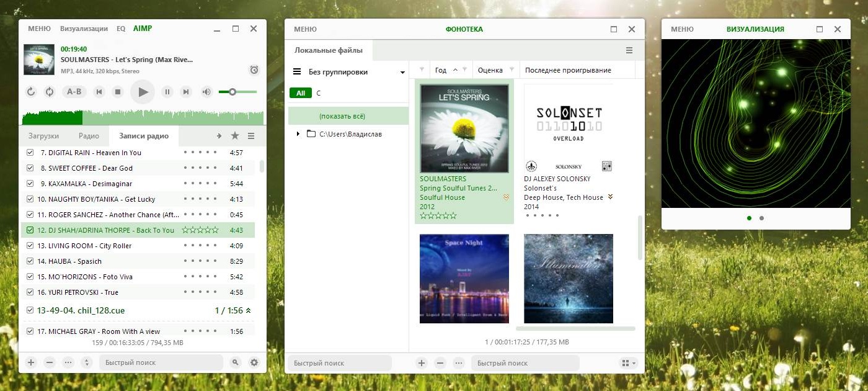
Task: Open the Фонотека tab bar hamburger menu
Action: click(629, 50)
